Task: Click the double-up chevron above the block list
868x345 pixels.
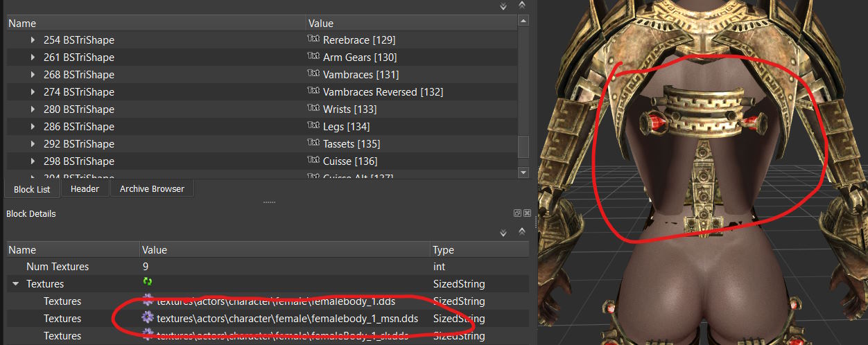Action: pos(522,6)
